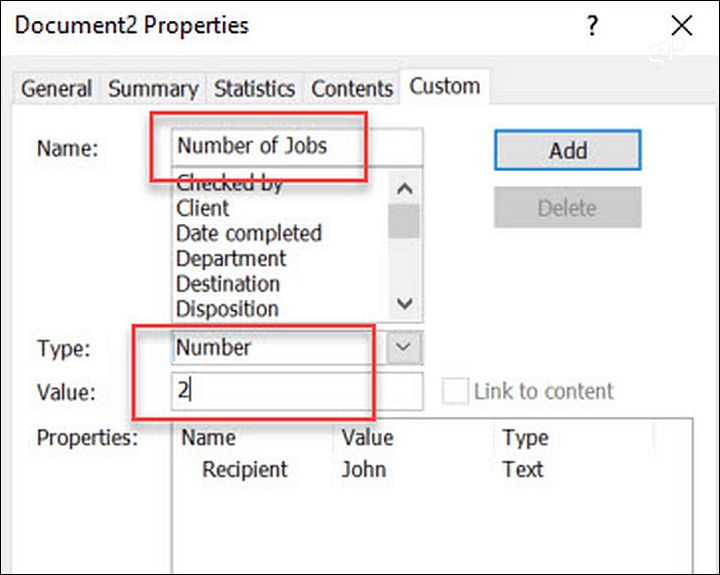Select Department in the name list
Screen dimensions: 720x575
pos(231,259)
